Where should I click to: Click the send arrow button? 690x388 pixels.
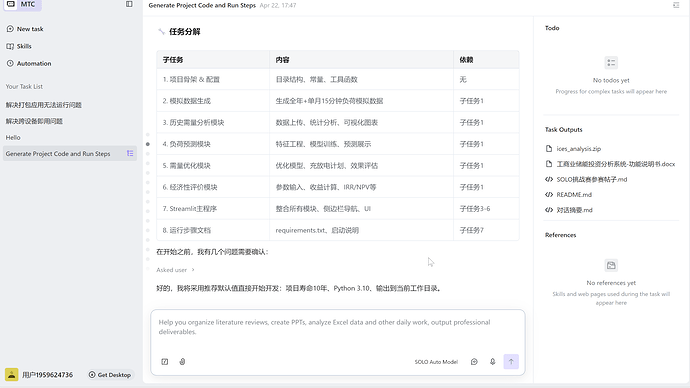511,362
